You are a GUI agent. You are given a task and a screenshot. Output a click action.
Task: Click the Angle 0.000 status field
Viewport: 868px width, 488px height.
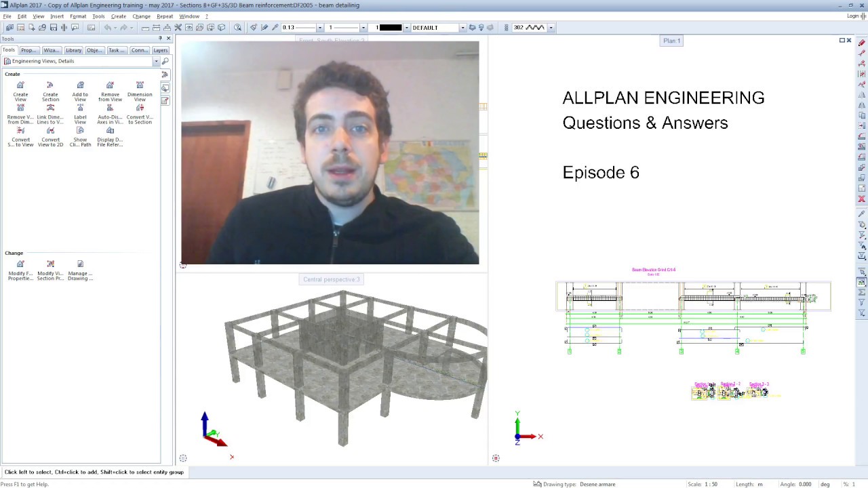click(795, 484)
